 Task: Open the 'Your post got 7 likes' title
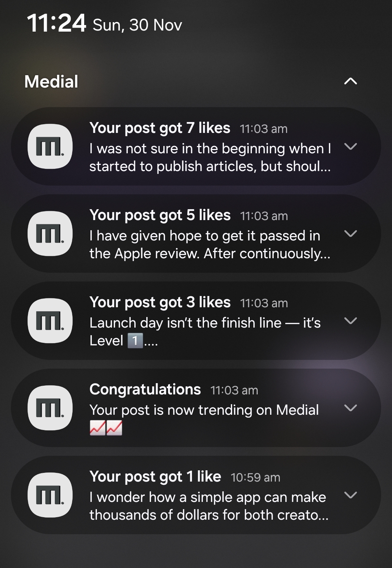[160, 128]
